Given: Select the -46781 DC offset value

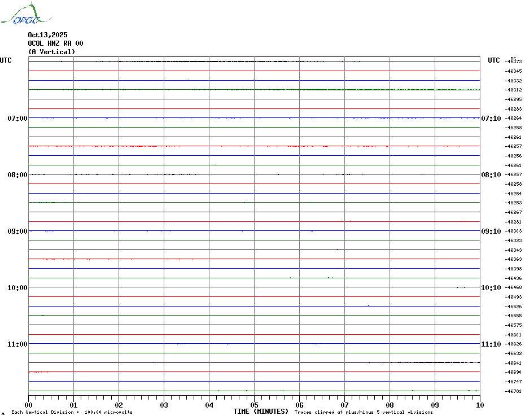Looking at the screenshot, I should point(514,391).
